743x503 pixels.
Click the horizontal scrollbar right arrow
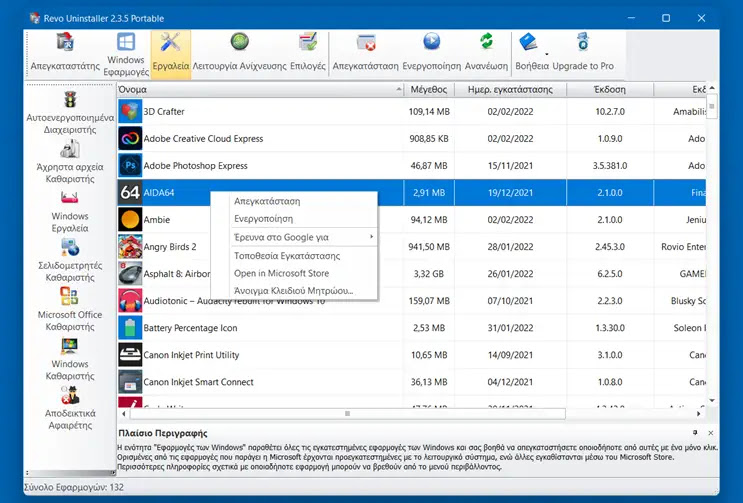pos(698,413)
